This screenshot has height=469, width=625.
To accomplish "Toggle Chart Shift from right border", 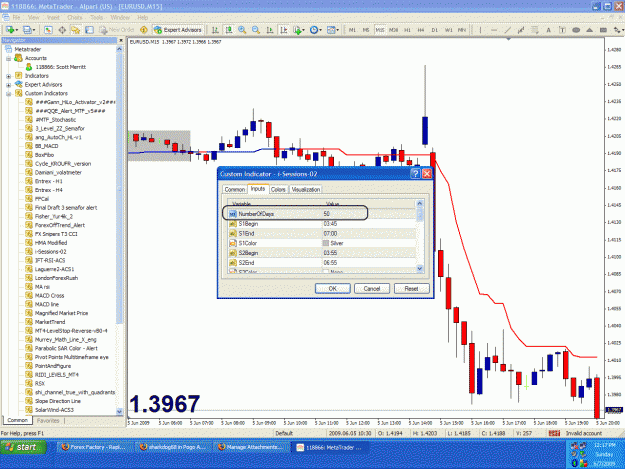I will tap(283, 30).
